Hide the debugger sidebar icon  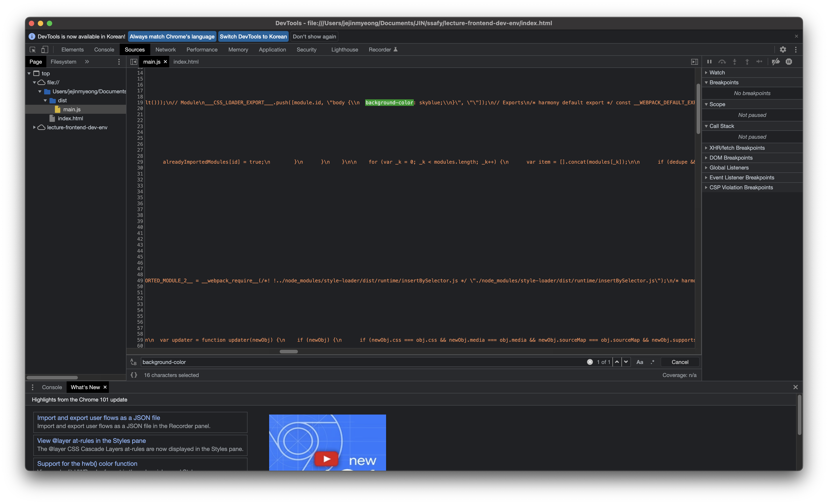[694, 62]
